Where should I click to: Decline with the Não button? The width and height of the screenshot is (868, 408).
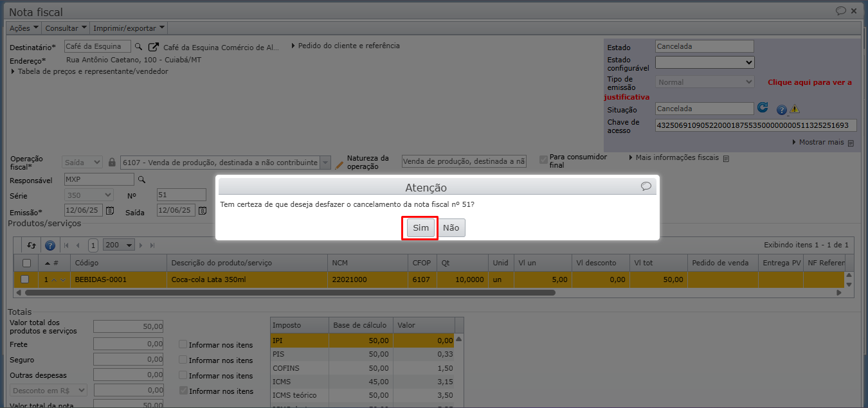[x=451, y=228]
